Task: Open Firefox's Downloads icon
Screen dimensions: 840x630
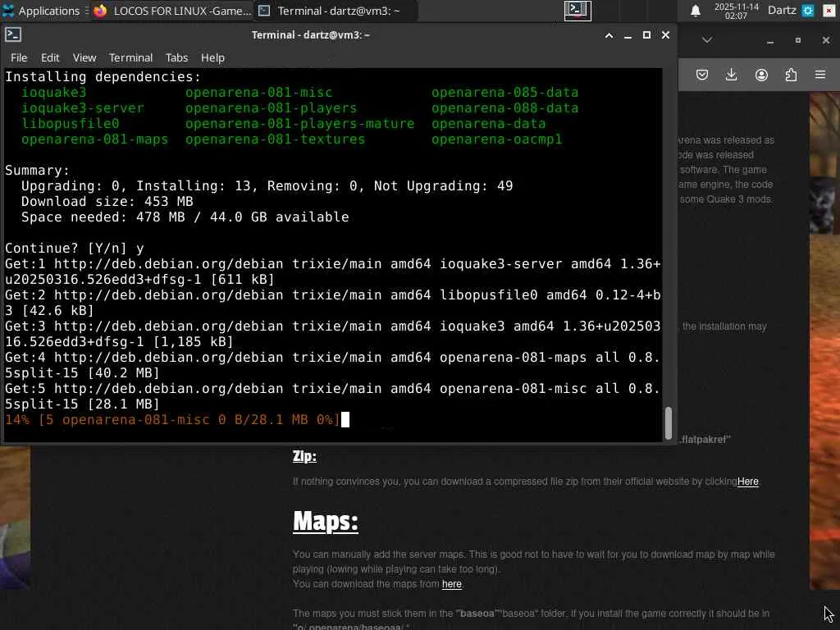Action: point(731,75)
